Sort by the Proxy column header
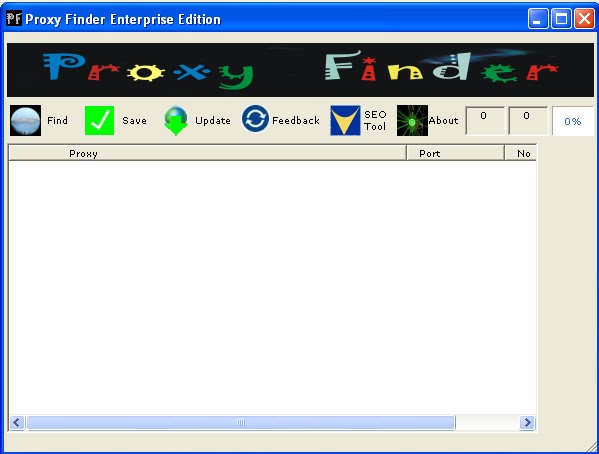This screenshot has height=454, width=599. pyautogui.click(x=207, y=153)
